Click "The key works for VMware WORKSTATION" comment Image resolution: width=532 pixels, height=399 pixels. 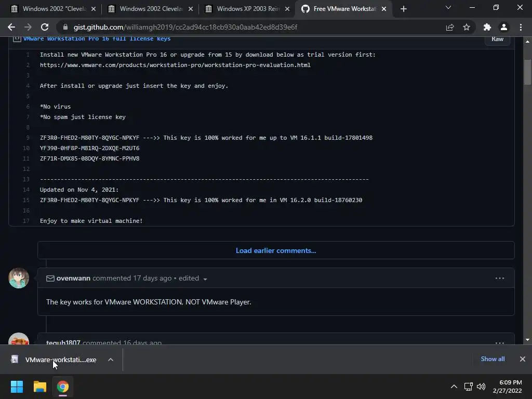click(149, 302)
